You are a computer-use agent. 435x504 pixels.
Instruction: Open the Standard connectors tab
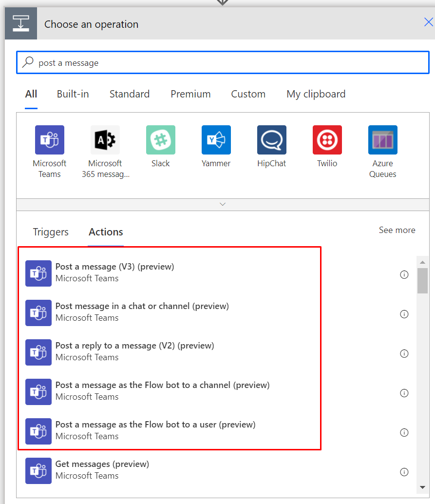coord(130,94)
